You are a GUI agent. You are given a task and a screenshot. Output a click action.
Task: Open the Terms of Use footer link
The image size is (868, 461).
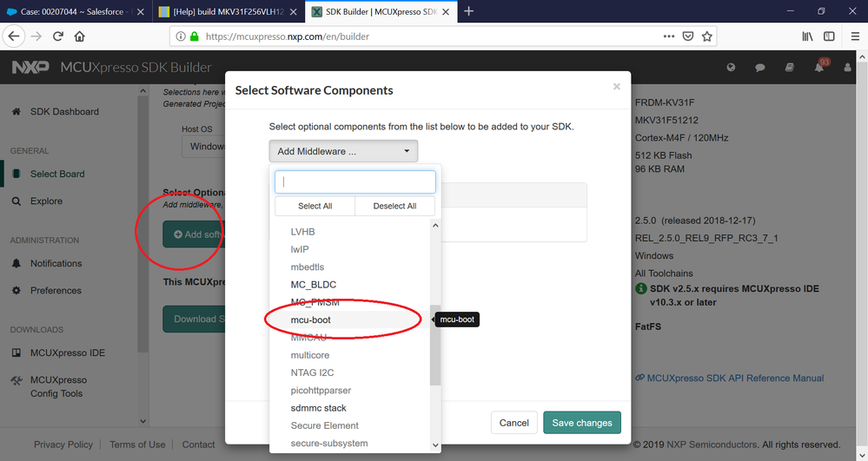137,445
